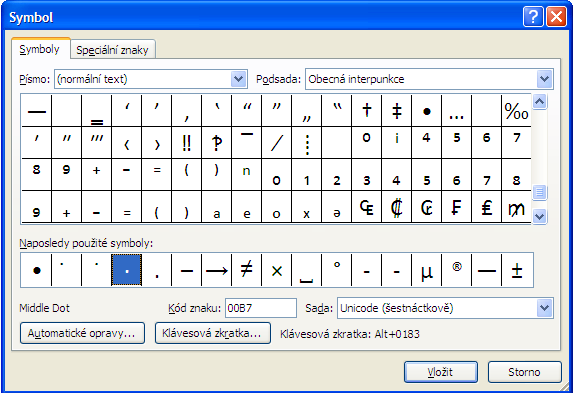Open the Sada Unicode encoding dropdown
The width and height of the screenshot is (573, 393).
click(x=544, y=308)
